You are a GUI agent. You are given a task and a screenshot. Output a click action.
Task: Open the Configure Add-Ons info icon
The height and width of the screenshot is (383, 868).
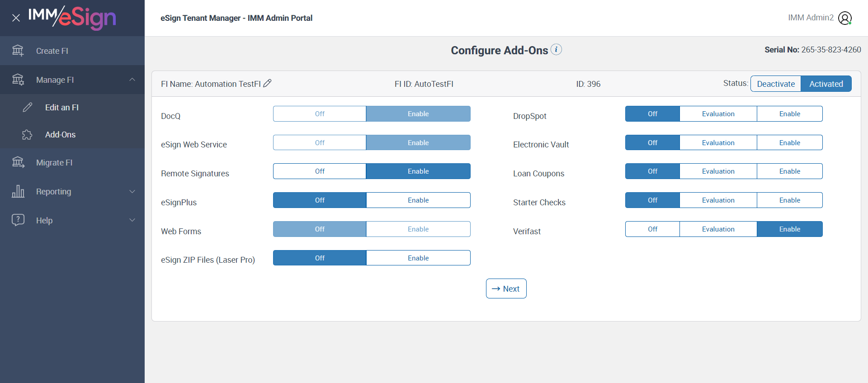point(557,49)
